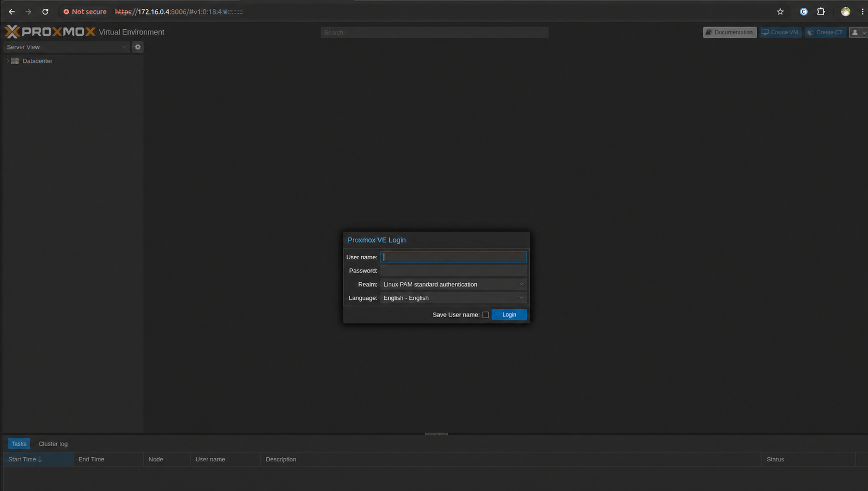Click the Create CT button

825,32
